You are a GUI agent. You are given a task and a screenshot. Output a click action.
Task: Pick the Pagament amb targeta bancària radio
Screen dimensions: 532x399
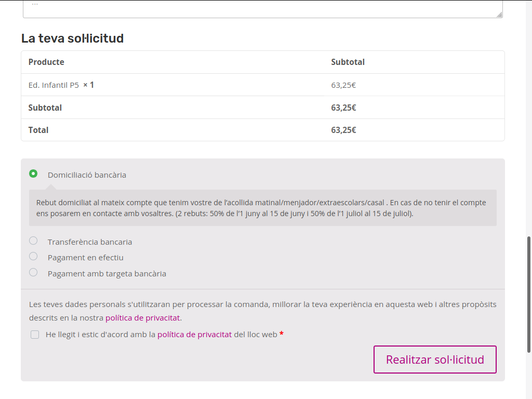[x=33, y=272]
